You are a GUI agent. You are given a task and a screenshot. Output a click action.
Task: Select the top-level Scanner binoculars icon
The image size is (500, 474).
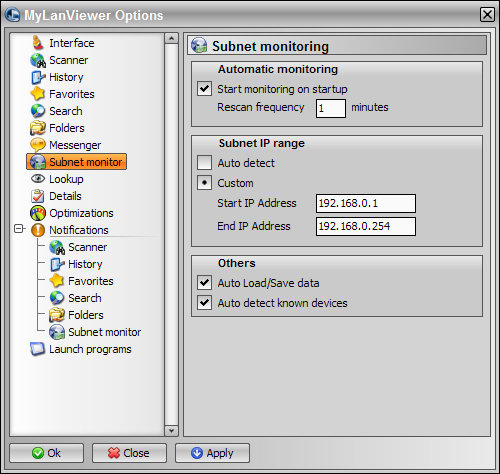[38, 60]
